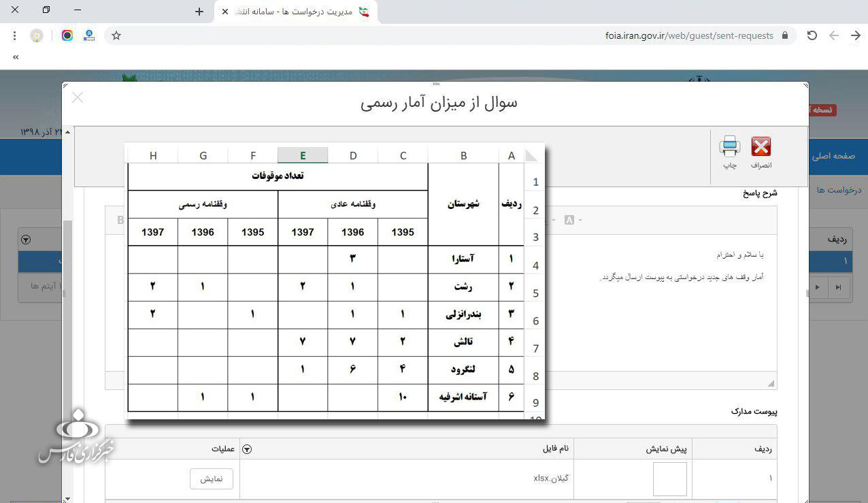Bookmark this page with the star icon

click(x=116, y=35)
